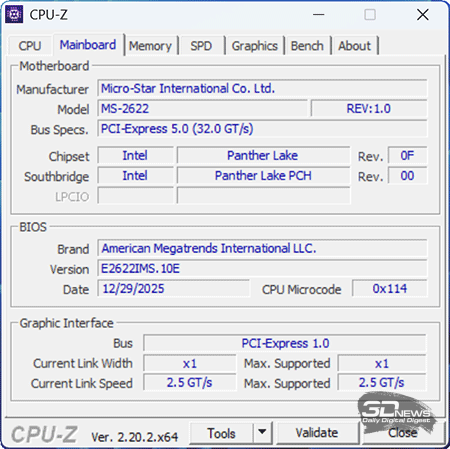Select bus specs PCI-Express 5.0 (32.0 GT/s)
Image resolution: width=450 pixels, height=449 pixels.
coord(262,129)
